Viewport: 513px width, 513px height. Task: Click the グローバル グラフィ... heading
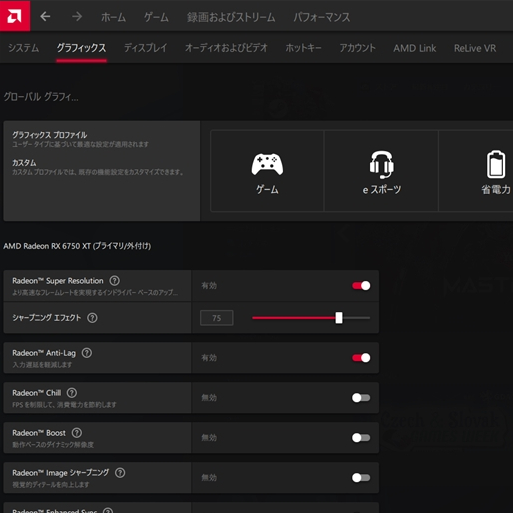[x=41, y=97]
